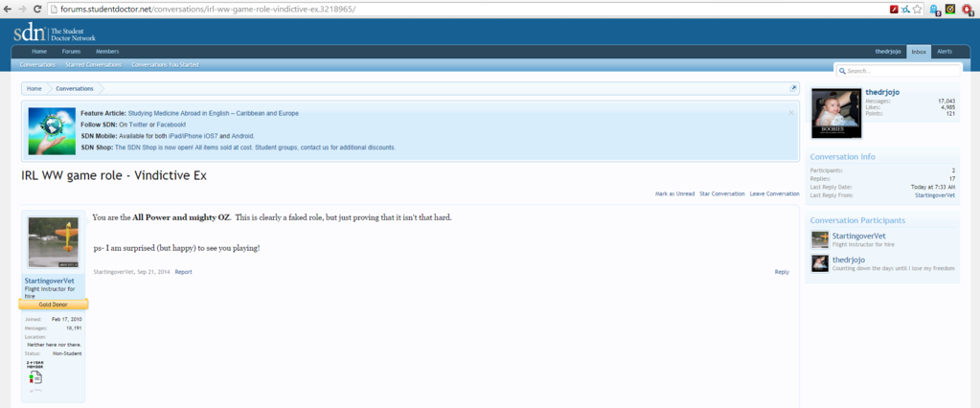Open the red stop-sign blocker extension icon
980x408 pixels.
pos(967,10)
